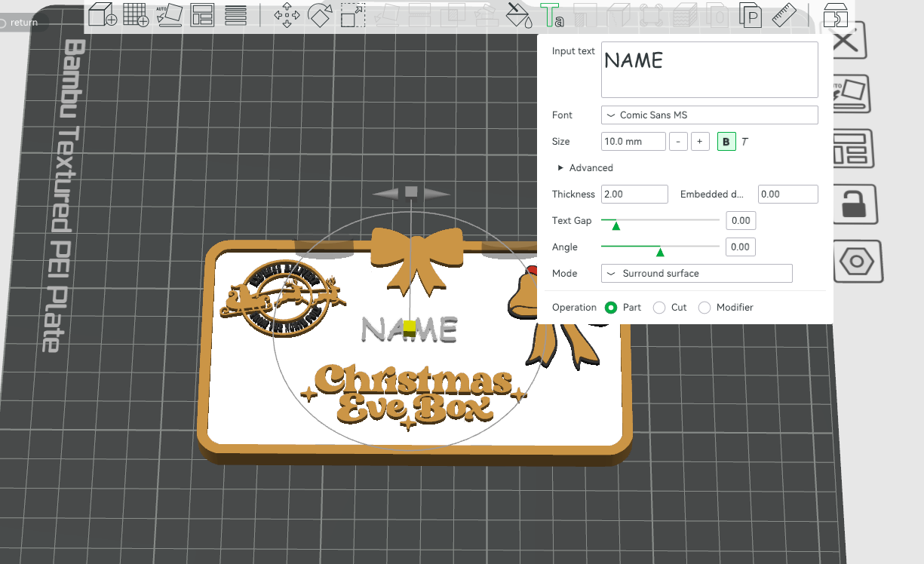Screen dimensions: 924x564
Task: Click the Size field showing 10.0 mm
Action: pyautogui.click(x=633, y=142)
